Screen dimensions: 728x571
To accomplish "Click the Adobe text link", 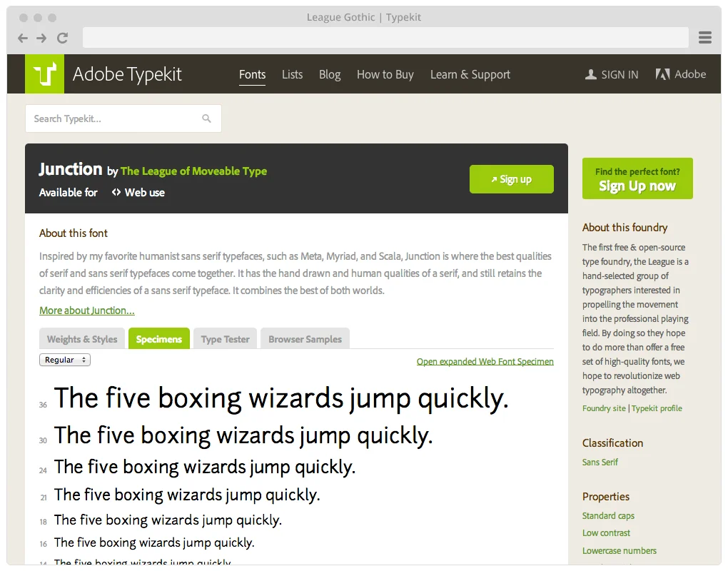I will (x=690, y=74).
